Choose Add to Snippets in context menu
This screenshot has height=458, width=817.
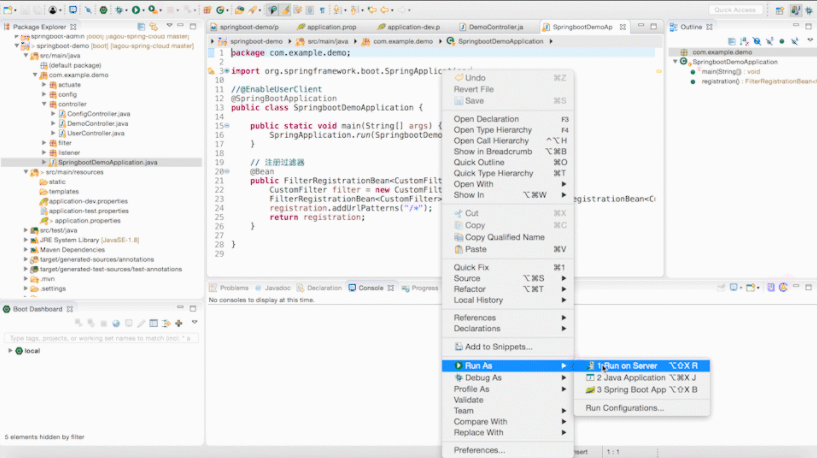tap(507, 346)
